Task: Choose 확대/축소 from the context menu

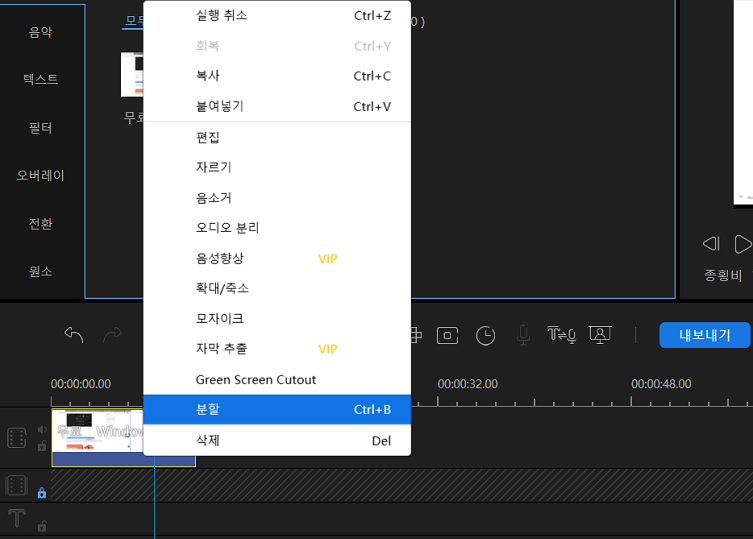Action: click(277, 288)
